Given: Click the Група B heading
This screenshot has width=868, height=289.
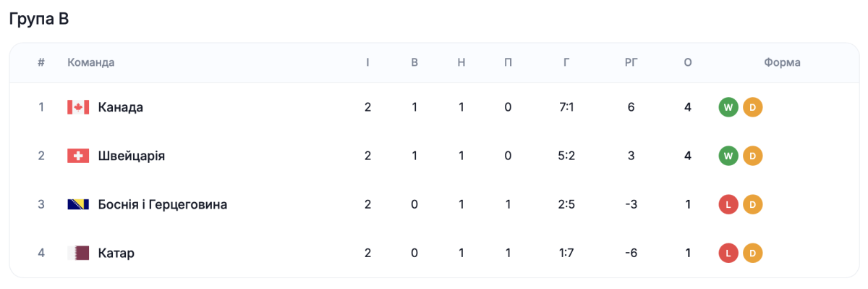Looking at the screenshot, I should pos(39,20).
